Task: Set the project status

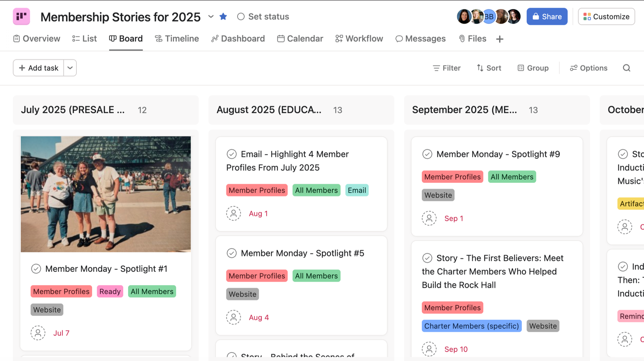Action: 263,17
